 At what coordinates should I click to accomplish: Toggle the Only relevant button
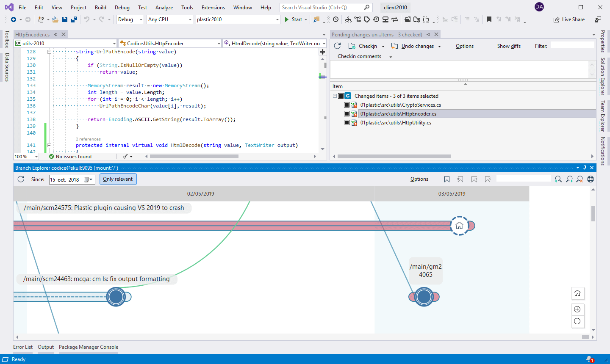click(118, 179)
